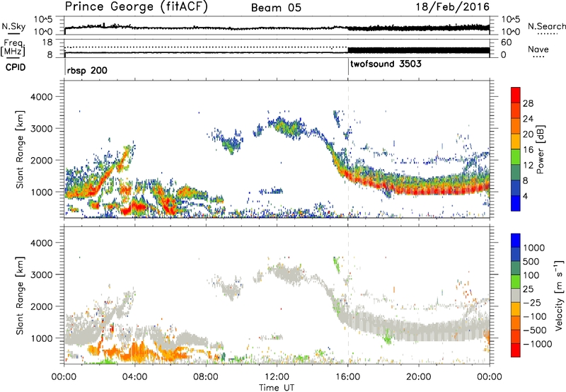Click the '1000' range tick on the velocity panel
The width and height of the screenshot is (566, 392).
tap(41, 338)
